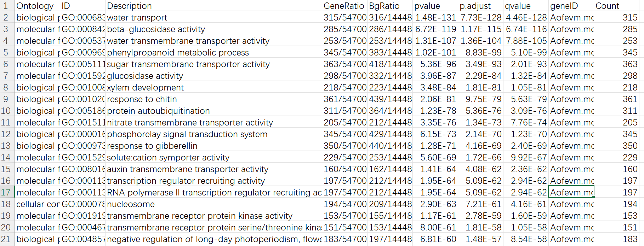
Task: Select the GeneRatio header cell
Action: tap(344, 6)
